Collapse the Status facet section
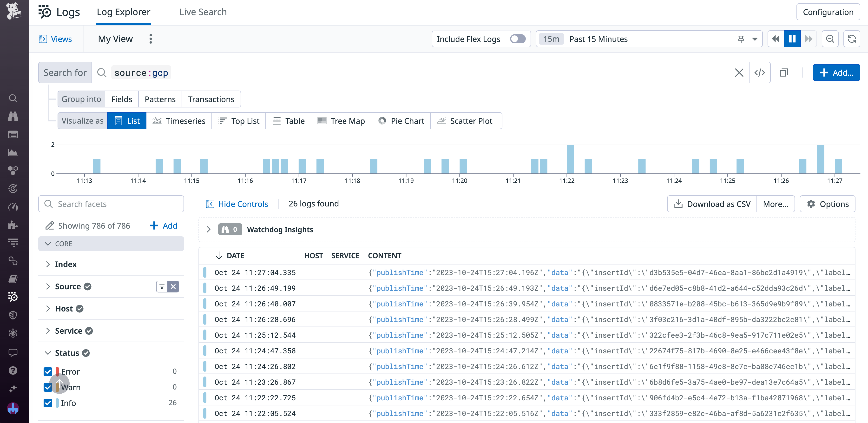868x423 pixels. [48, 353]
